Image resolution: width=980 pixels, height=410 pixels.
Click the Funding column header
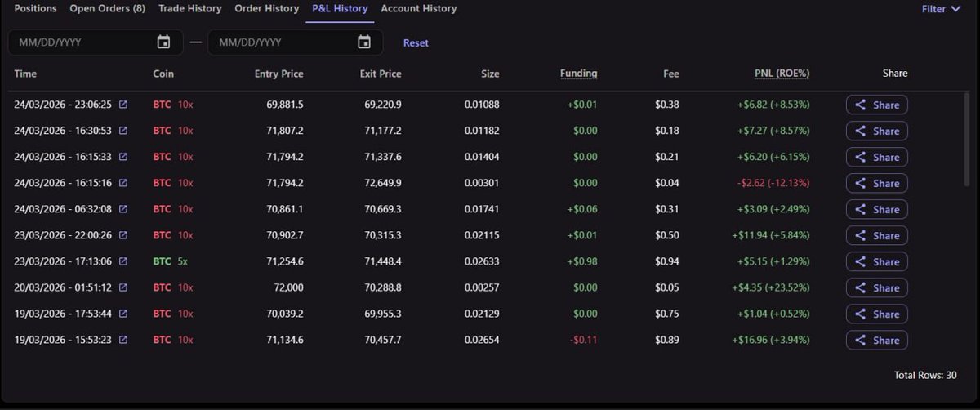click(578, 74)
